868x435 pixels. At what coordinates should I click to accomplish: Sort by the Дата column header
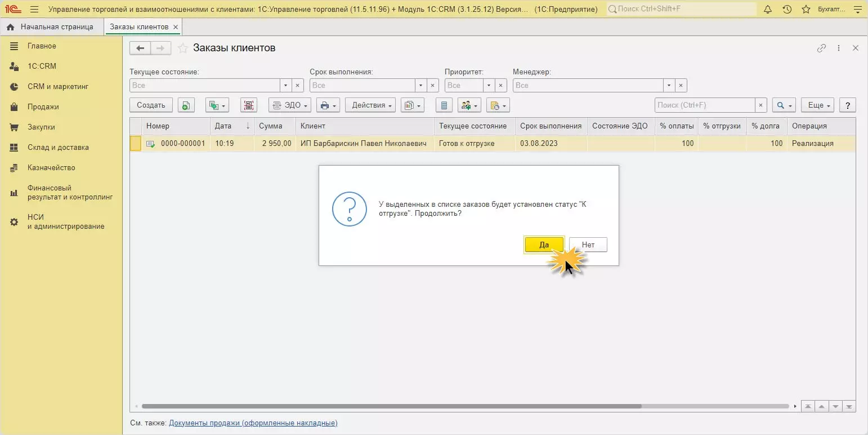click(x=232, y=126)
